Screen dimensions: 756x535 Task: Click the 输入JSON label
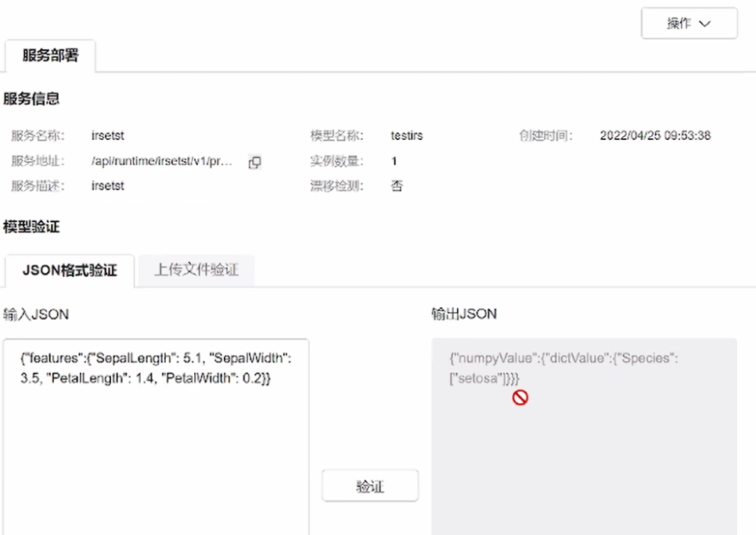pyautogui.click(x=36, y=314)
